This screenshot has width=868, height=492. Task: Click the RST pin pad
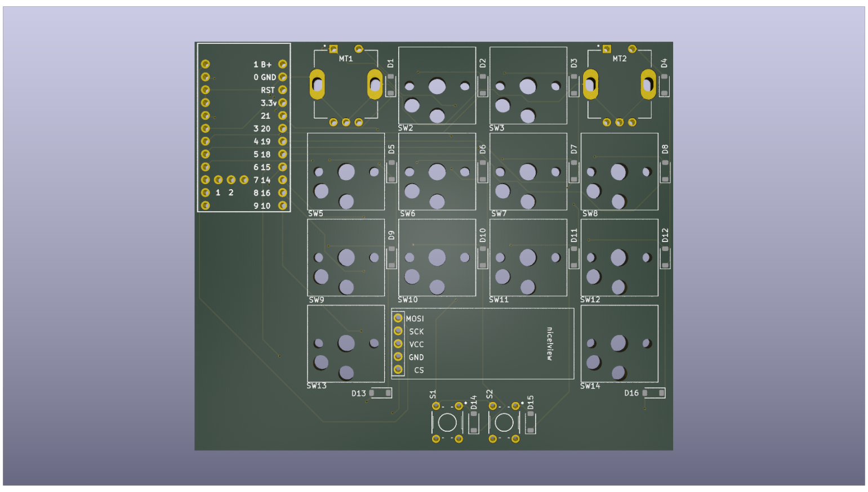[282, 90]
